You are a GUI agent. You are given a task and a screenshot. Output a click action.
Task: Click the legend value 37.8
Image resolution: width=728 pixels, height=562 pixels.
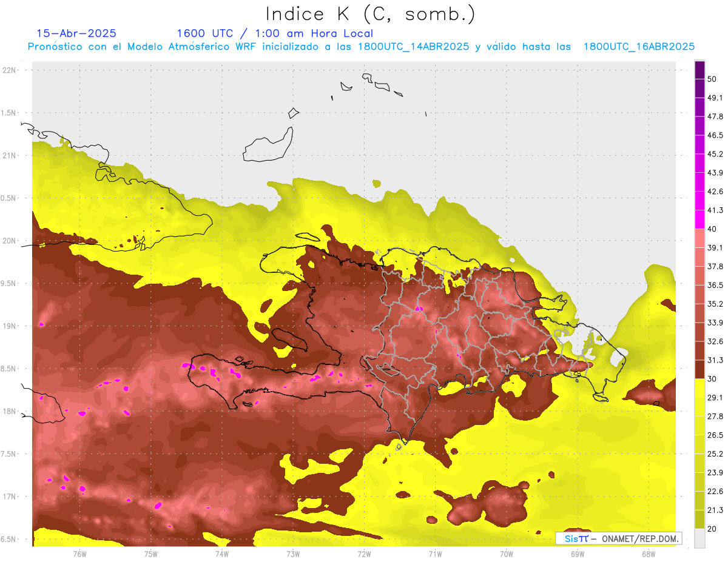(715, 267)
